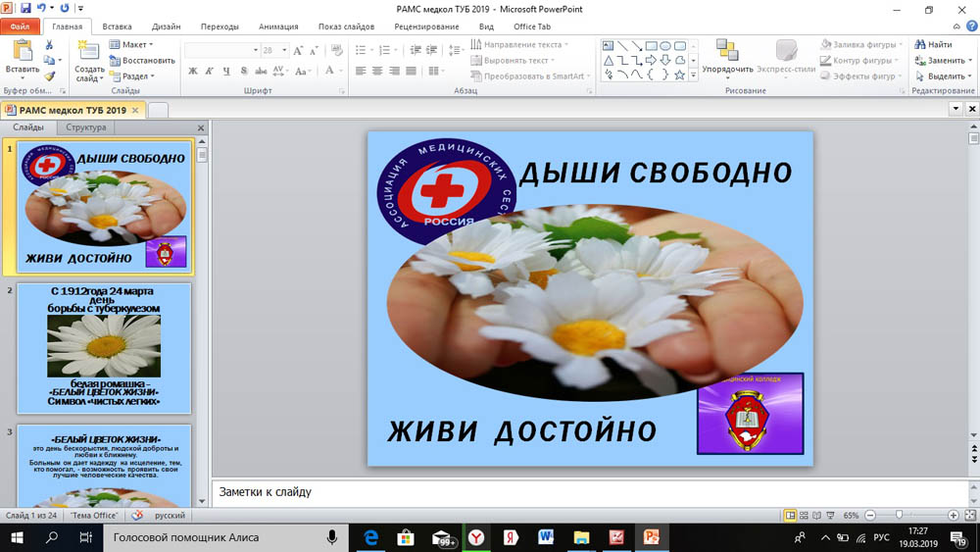Viewport: 980px width, 552px height.
Task: Click the Заменить replace button
Action: coord(944,61)
